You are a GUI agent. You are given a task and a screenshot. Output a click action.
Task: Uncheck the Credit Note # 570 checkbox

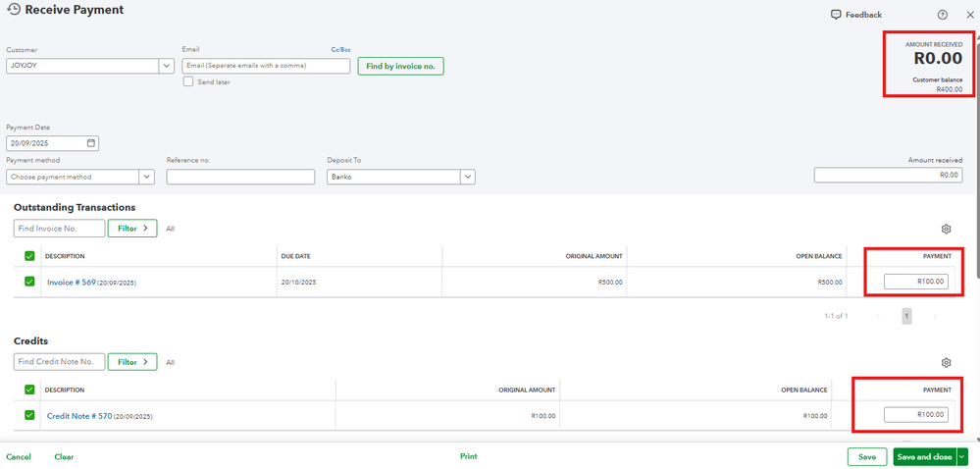pos(29,415)
